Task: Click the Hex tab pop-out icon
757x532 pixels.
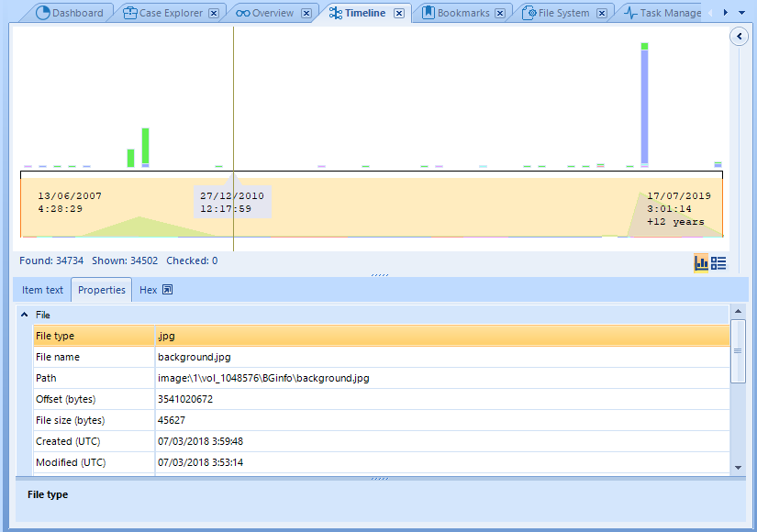Action: [167, 290]
